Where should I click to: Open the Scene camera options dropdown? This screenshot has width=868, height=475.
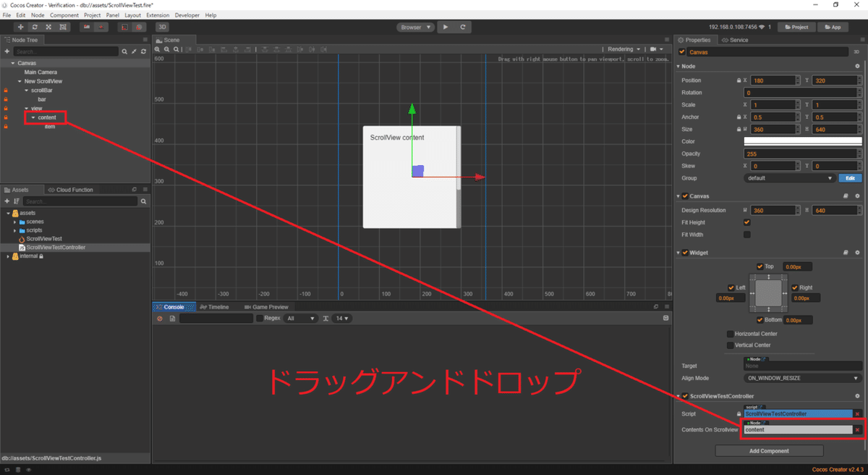tap(657, 49)
